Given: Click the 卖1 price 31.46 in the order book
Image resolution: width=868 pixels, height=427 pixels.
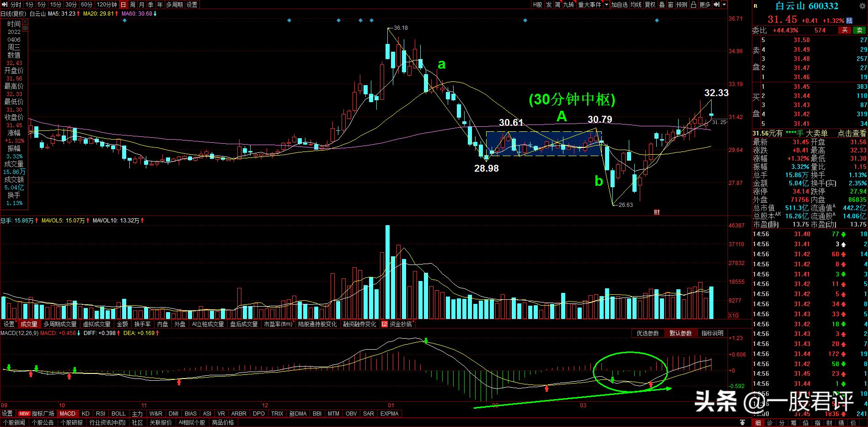Looking at the screenshot, I should click(x=801, y=77).
